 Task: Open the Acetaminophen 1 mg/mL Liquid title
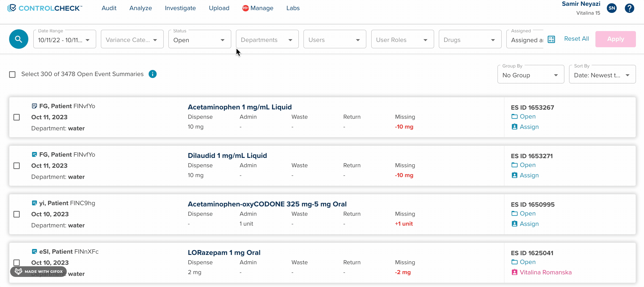[240, 107]
